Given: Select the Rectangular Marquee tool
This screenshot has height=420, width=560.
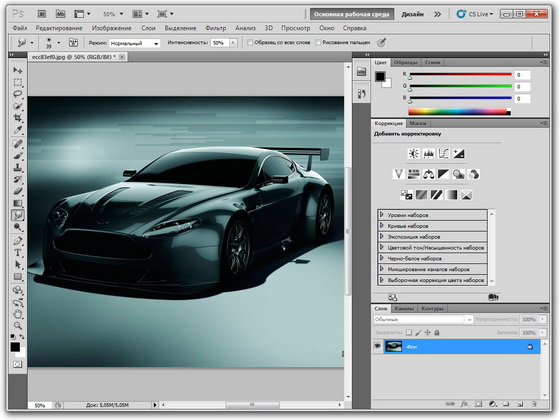Looking at the screenshot, I should 18,82.
